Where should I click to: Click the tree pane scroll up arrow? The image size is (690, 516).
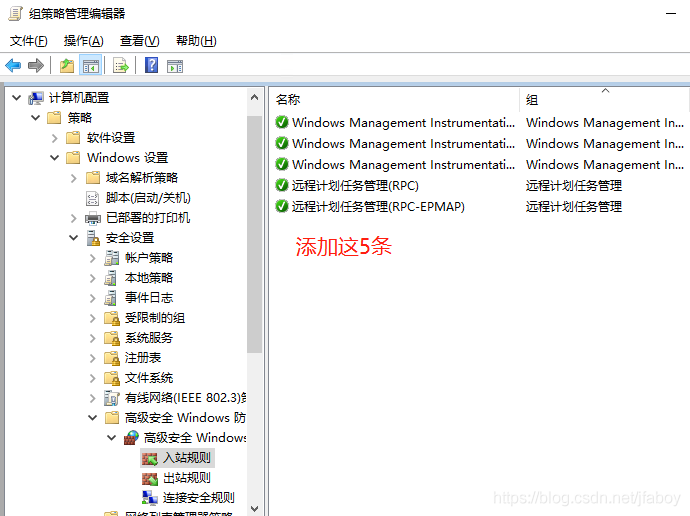click(x=254, y=97)
